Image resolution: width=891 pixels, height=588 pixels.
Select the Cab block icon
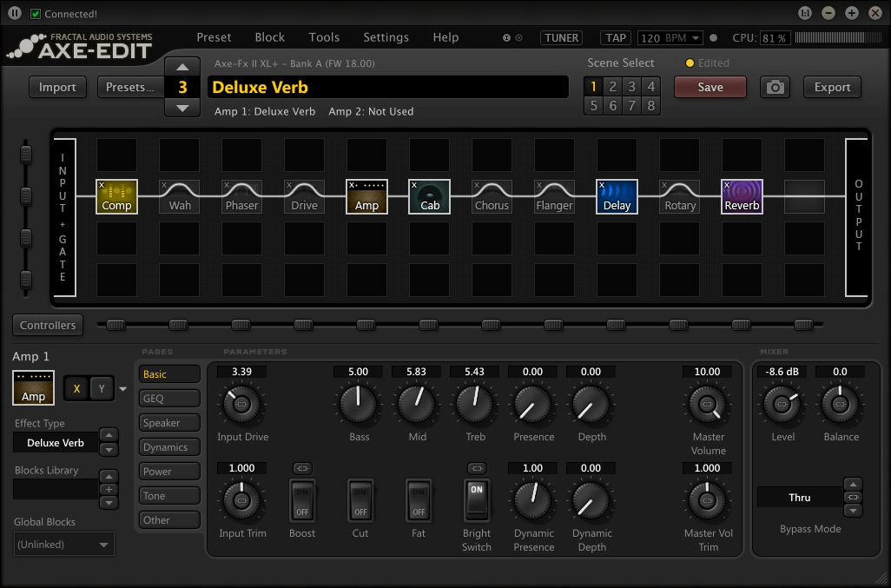pyautogui.click(x=430, y=196)
